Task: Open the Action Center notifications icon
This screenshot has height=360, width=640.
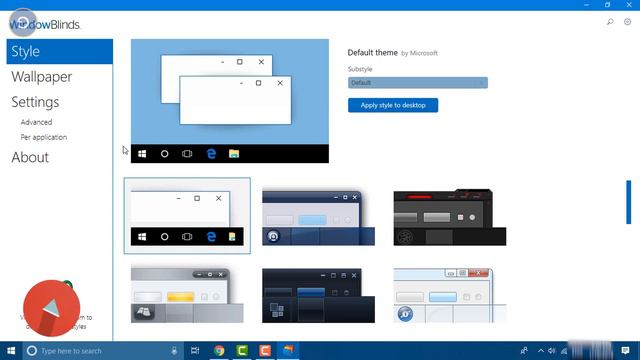Action: 625,351
